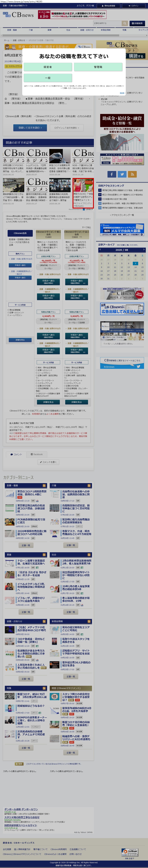Image resolution: width=148 pixels, height=868 pixels.
Task: Select 管理職 as your role
Action: [x=98, y=67]
